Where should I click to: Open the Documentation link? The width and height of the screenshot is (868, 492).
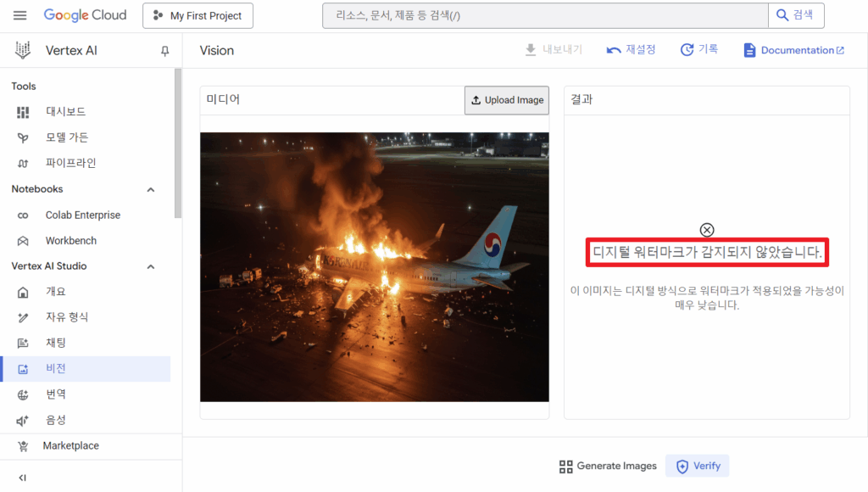[x=793, y=50]
